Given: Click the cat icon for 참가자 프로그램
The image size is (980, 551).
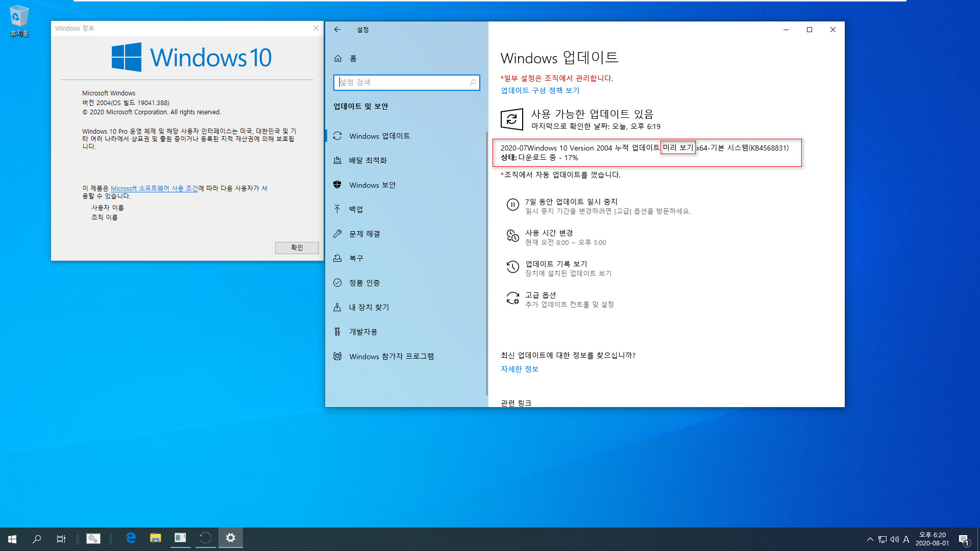Looking at the screenshot, I should pos(337,356).
